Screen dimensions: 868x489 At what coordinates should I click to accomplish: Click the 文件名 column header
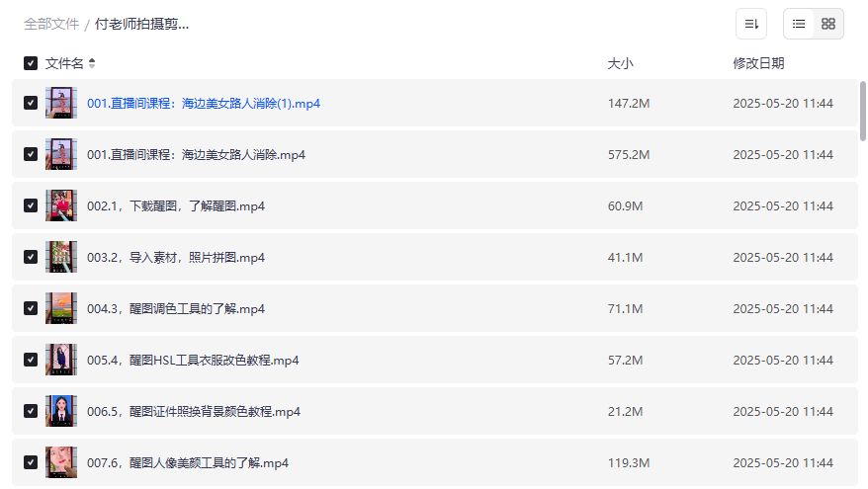[x=64, y=63]
